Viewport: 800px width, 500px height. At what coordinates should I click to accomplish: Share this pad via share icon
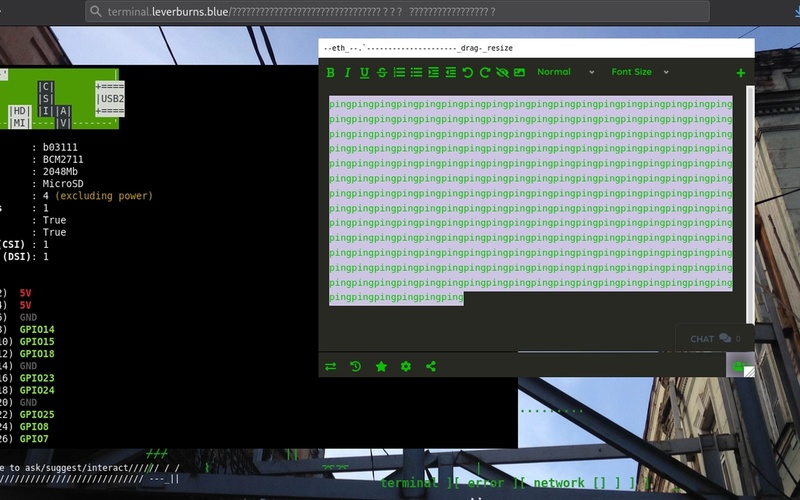[x=431, y=367]
